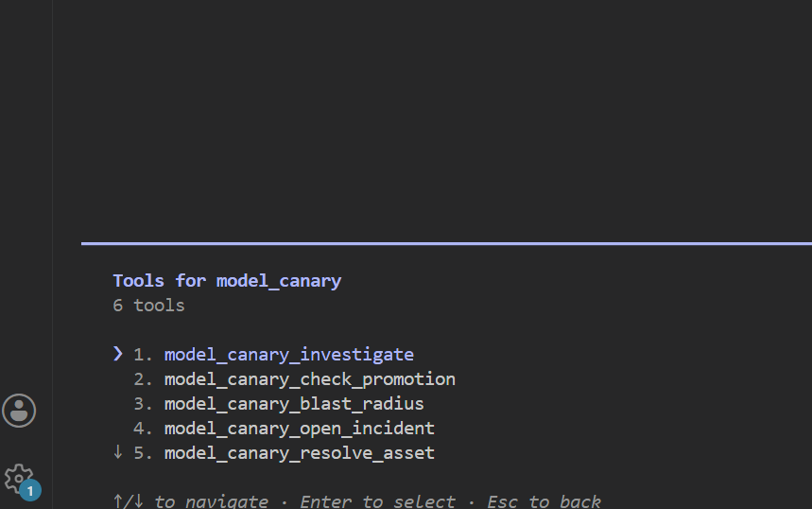Click the 'Tools for model_canary' heading
This screenshot has height=509, width=812.
coord(227,281)
